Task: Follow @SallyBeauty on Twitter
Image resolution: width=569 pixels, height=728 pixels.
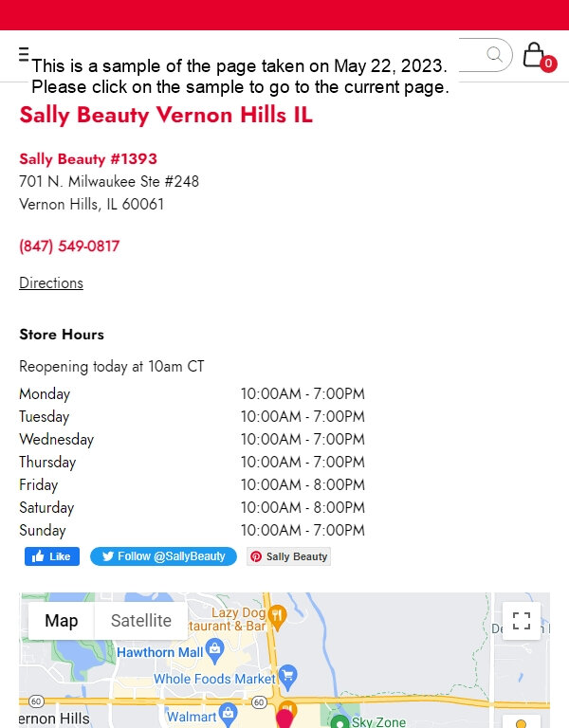Action: [163, 556]
